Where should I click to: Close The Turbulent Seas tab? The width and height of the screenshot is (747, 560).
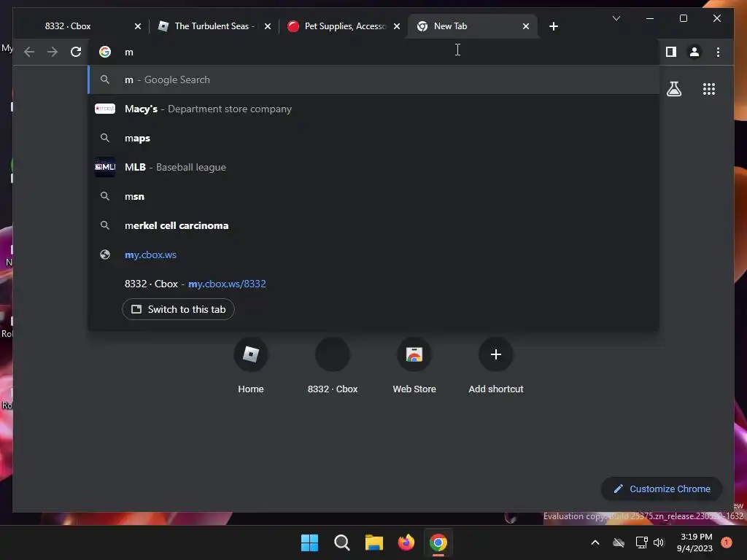268,26
